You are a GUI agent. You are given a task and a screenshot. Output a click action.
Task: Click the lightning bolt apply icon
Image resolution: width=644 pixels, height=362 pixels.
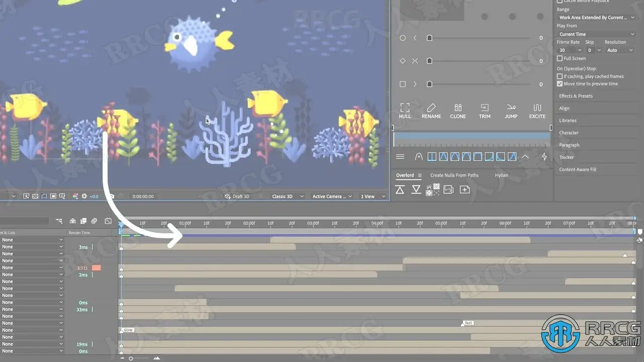point(544,157)
